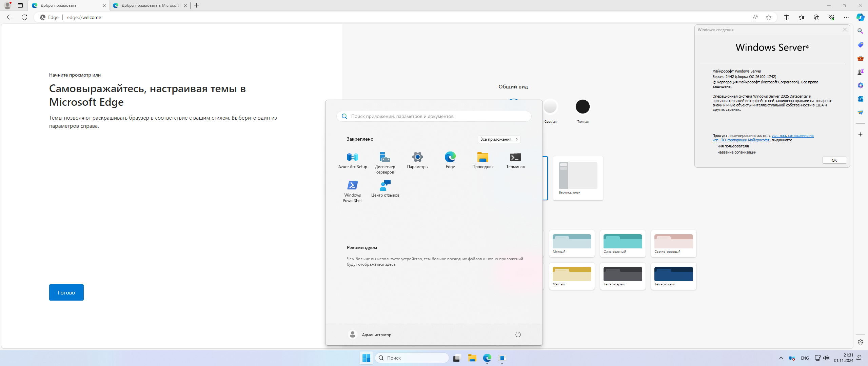The image size is (868, 366).
Task: Open a new browser tab
Action: (x=197, y=5)
